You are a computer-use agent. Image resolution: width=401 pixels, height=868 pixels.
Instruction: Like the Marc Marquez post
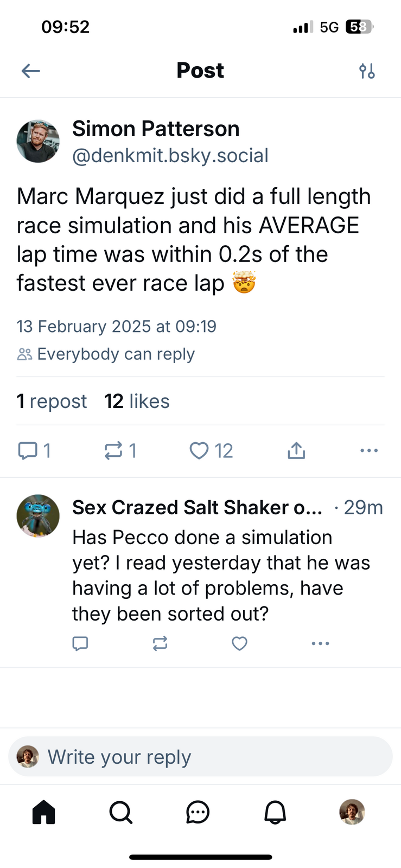tap(199, 451)
